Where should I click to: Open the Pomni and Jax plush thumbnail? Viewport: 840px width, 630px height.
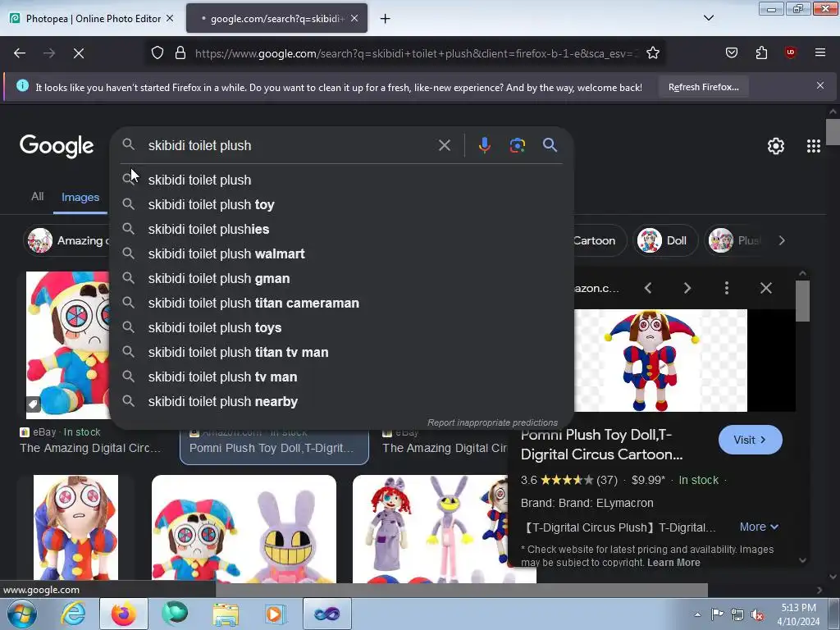(x=244, y=529)
